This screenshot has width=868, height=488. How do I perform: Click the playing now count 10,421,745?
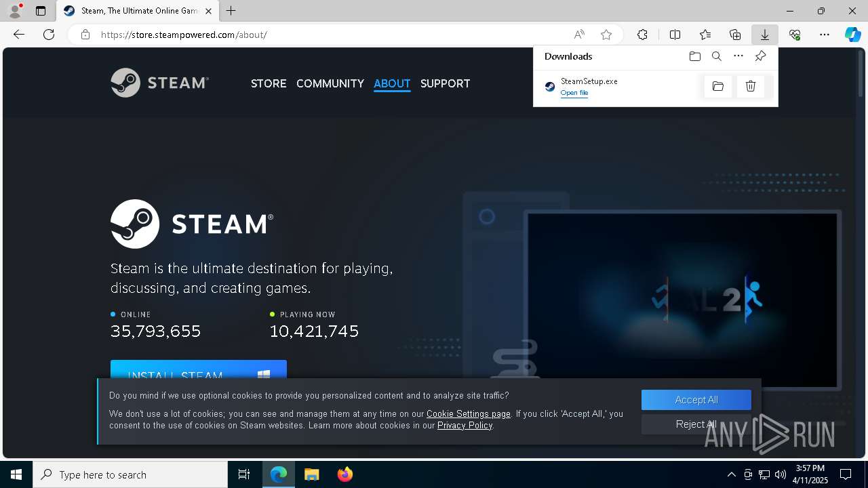[314, 331]
